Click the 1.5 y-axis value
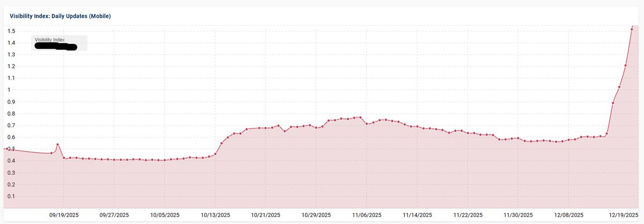The image size is (644, 224). click(11, 31)
